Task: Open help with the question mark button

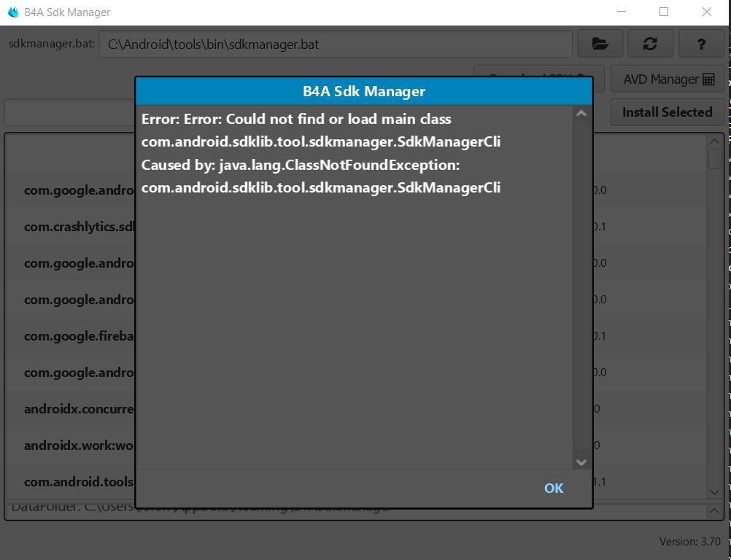Action: coord(700,44)
